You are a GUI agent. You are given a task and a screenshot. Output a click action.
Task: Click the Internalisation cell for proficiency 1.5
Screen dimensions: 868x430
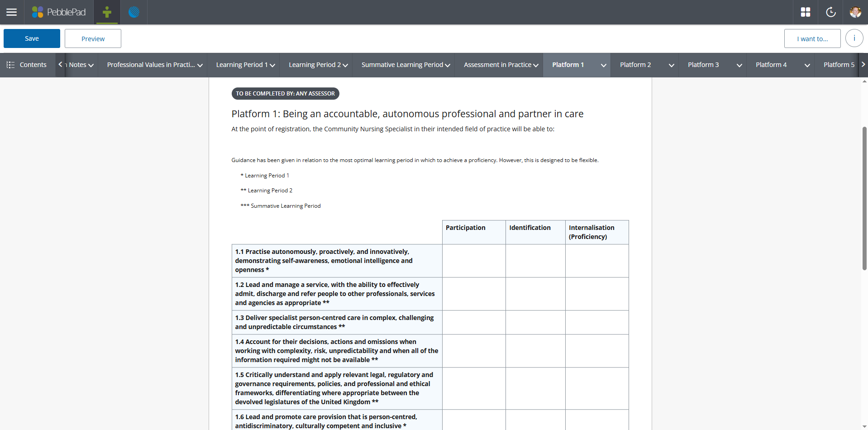[x=597, y=388]
